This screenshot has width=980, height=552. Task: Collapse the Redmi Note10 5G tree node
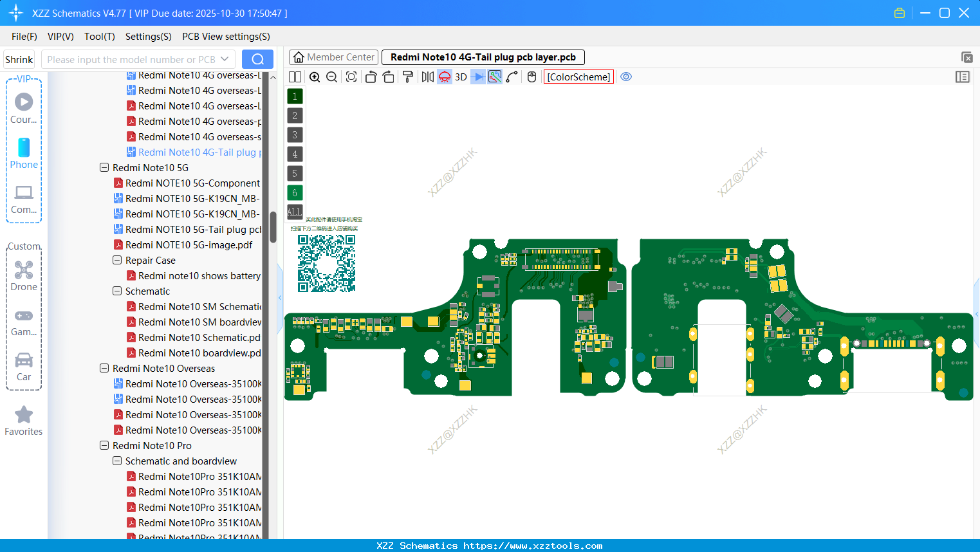104,167
